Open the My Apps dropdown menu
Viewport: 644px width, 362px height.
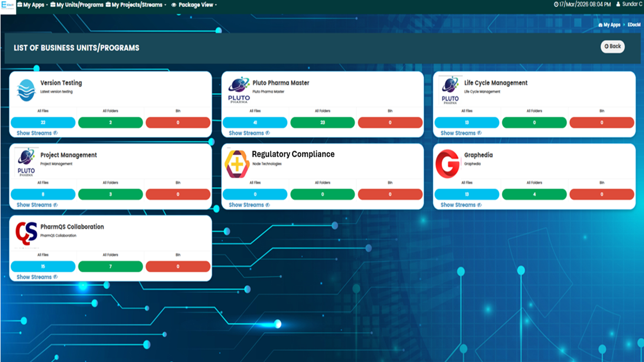coord(33,5)
